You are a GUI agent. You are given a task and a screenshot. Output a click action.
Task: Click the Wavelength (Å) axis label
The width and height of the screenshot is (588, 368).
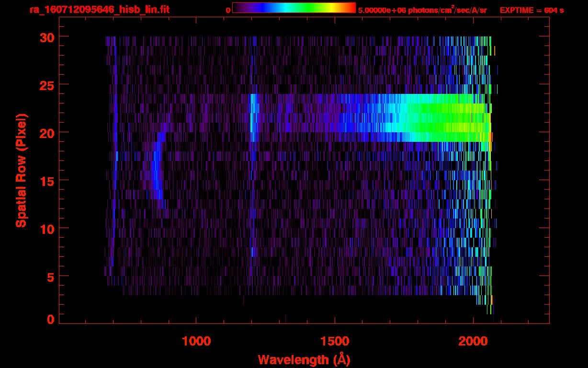pyautogui.click(x=304, y=359)
